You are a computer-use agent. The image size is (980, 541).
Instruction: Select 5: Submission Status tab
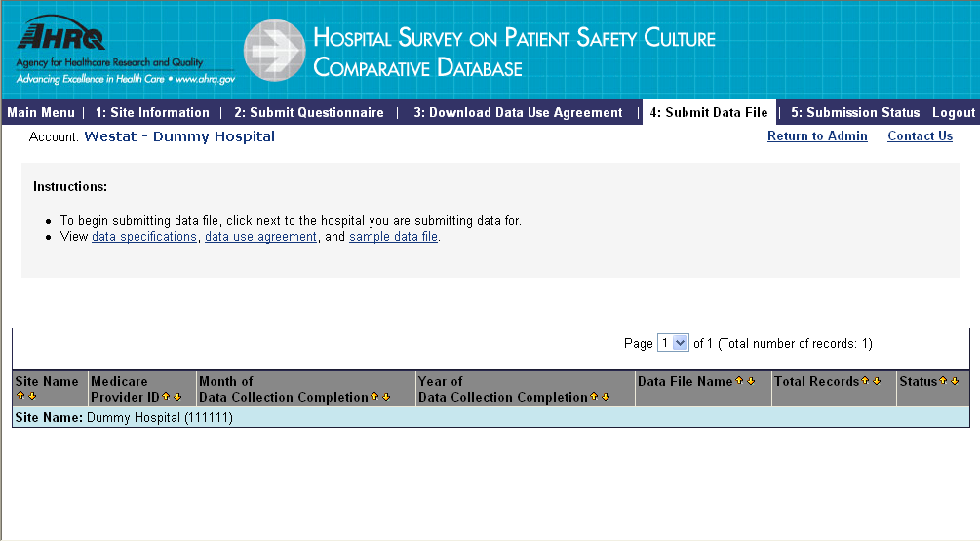pyautogui.click(x=855, y=113)
